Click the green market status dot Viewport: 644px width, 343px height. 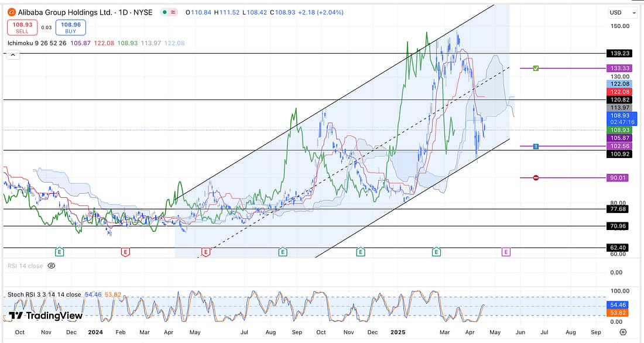point(166,12)
